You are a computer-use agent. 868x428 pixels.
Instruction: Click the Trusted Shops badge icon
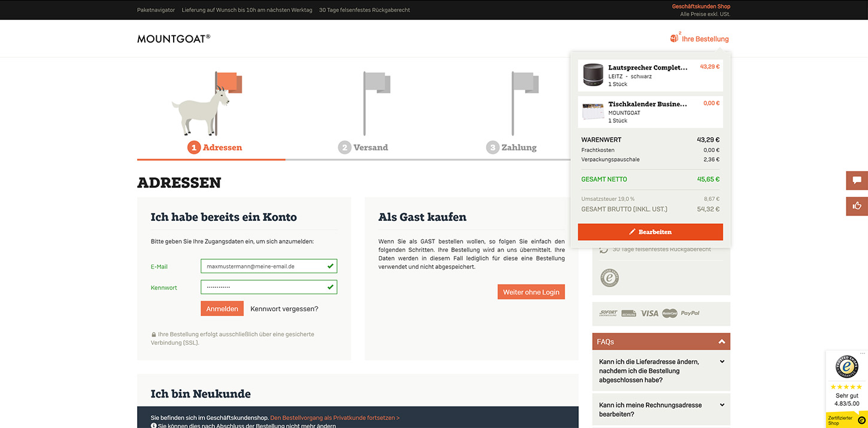[846, 367]
